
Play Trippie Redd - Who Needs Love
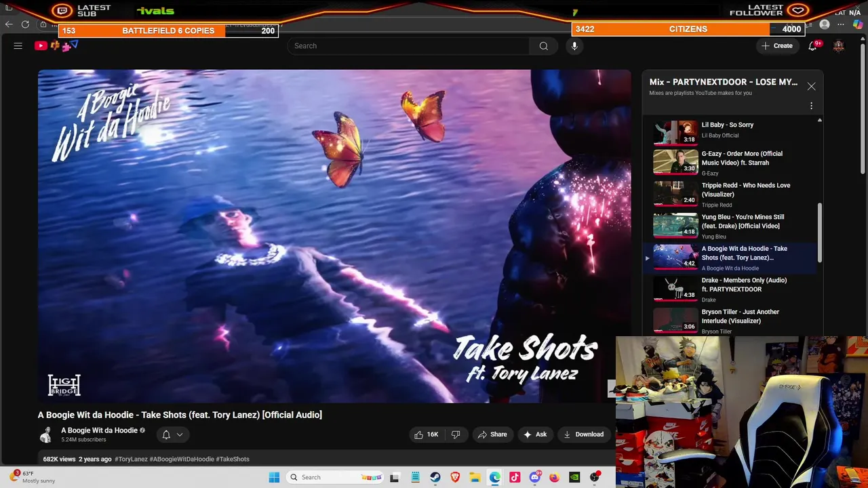tap(731, 195)
